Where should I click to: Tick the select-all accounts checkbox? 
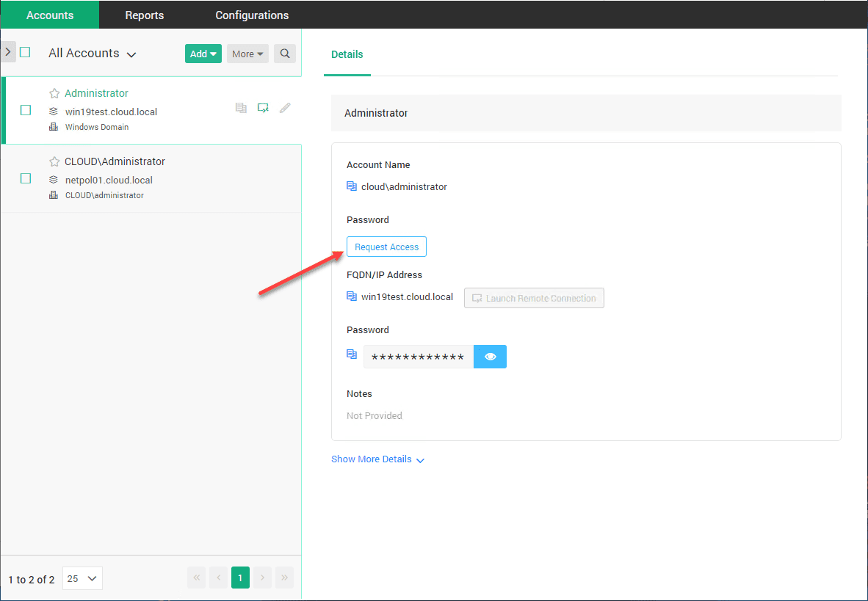click(x=25, y=52)
